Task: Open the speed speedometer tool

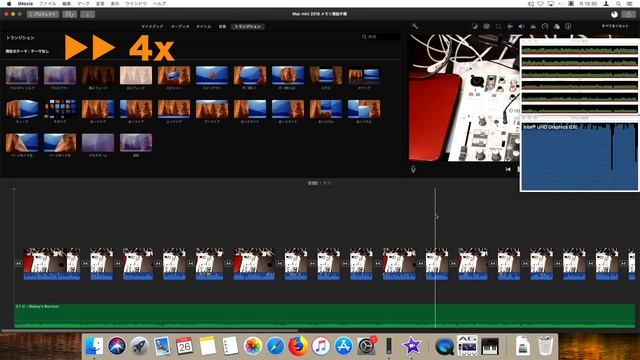Action: 545,27
